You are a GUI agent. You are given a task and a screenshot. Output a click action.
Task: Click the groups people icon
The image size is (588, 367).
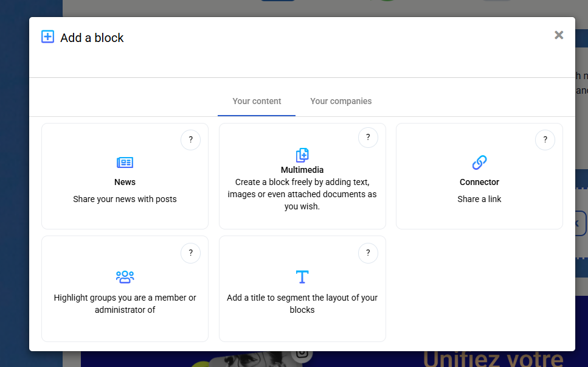tap(125, 276)
